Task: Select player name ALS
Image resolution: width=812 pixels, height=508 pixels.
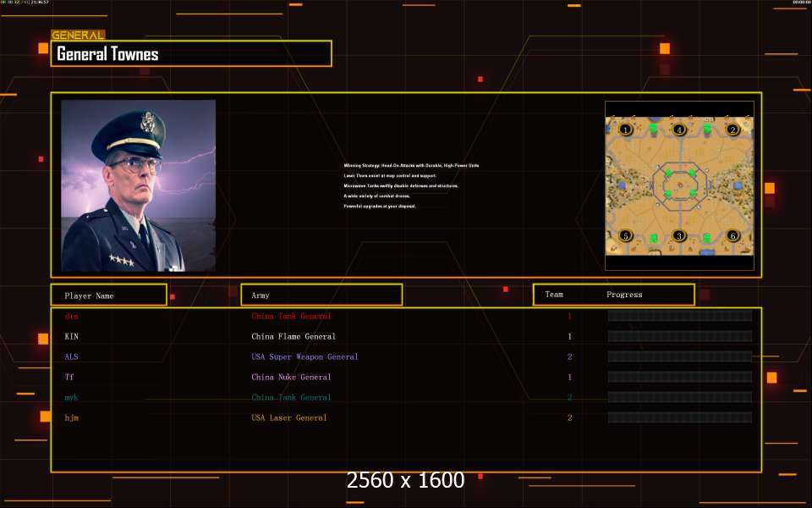Action: pyautogui.click(x=71, y=356)
